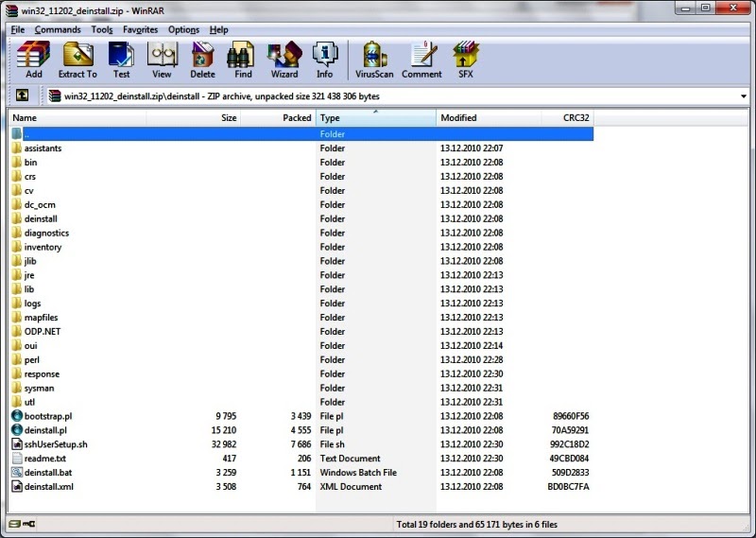Select the sshUserSetup.sh file icon
This screenshot has height=538, width=756.
click(x=17, y=443)
